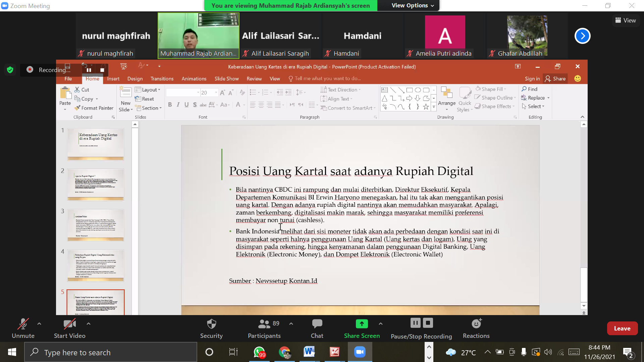This screenshot has width=644, height=362.
Task: Expand the View Options dropdown
Action: [x=413, y=5]
